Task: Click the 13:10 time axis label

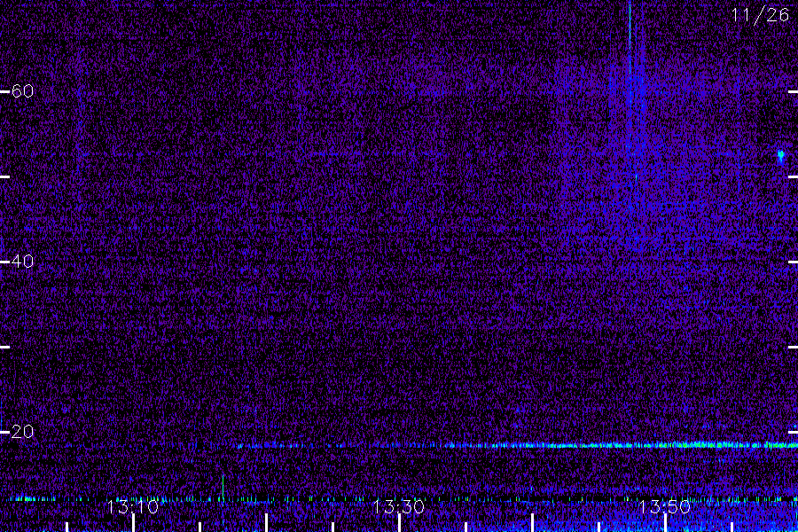Action: pos(132,506)
